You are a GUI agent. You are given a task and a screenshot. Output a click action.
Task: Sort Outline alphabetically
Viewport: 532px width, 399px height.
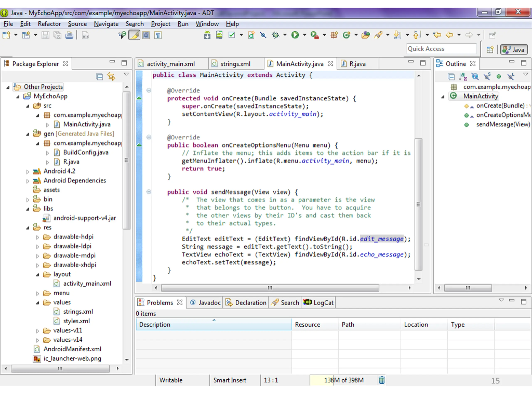click(463, 77)
